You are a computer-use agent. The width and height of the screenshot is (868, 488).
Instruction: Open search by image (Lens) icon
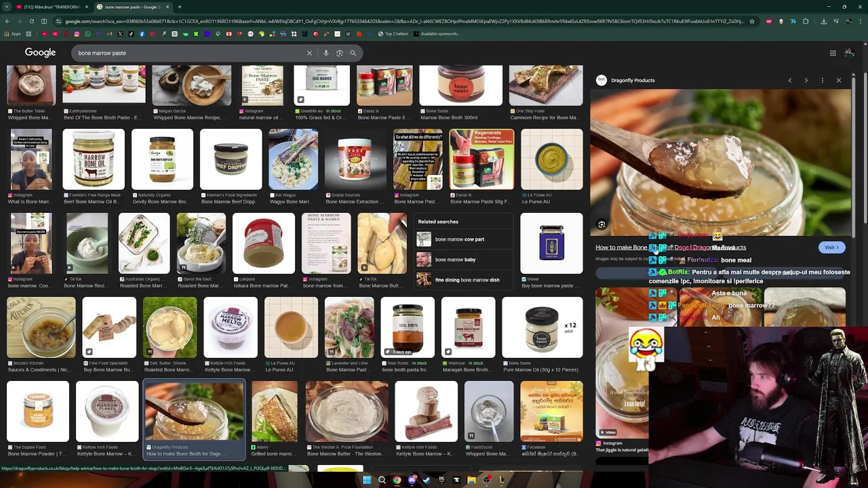[x=340, y=53]
